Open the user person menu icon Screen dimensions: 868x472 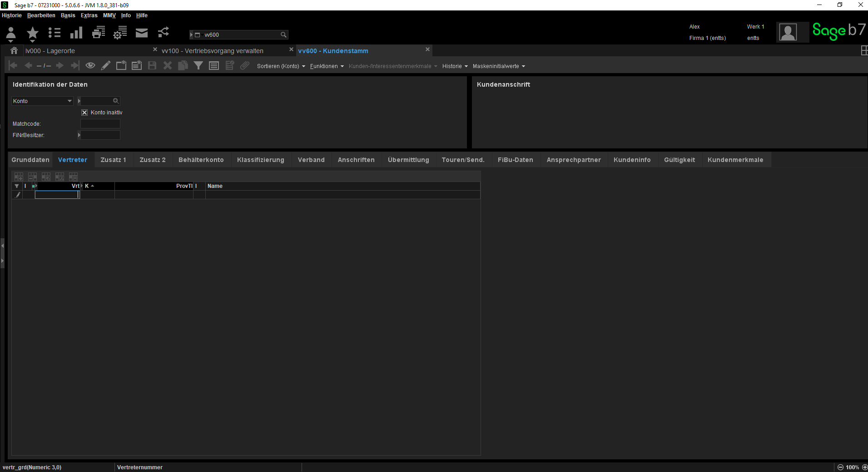tap(11, 34)
